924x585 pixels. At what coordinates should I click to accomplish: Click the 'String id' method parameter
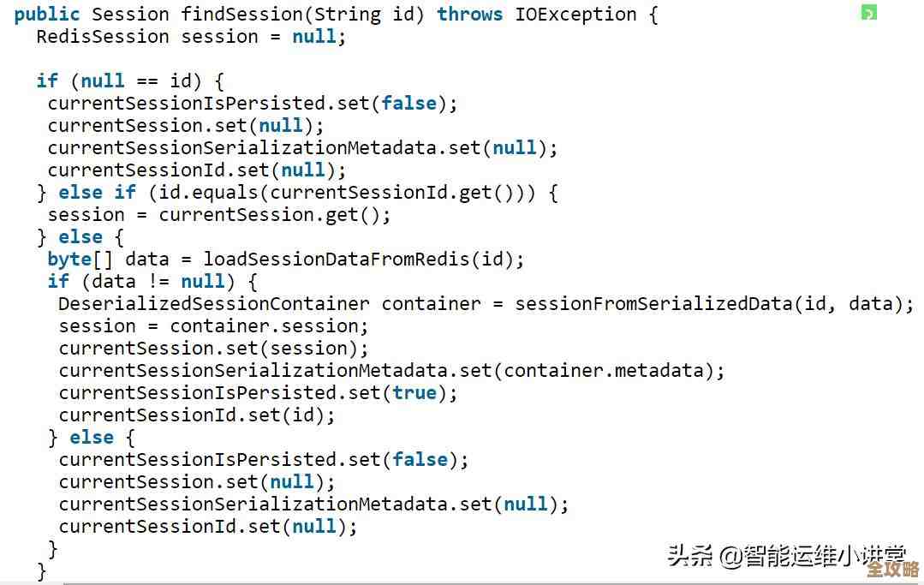tap(370, 15)
